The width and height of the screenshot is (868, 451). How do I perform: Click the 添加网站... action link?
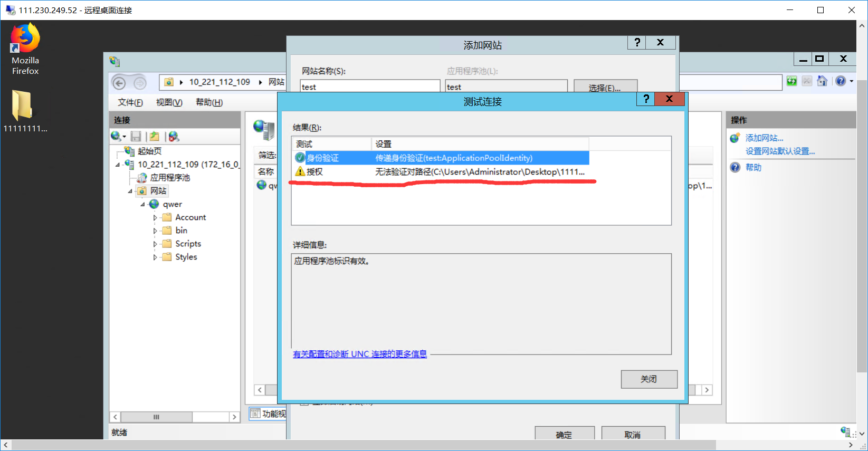[764, 138]
